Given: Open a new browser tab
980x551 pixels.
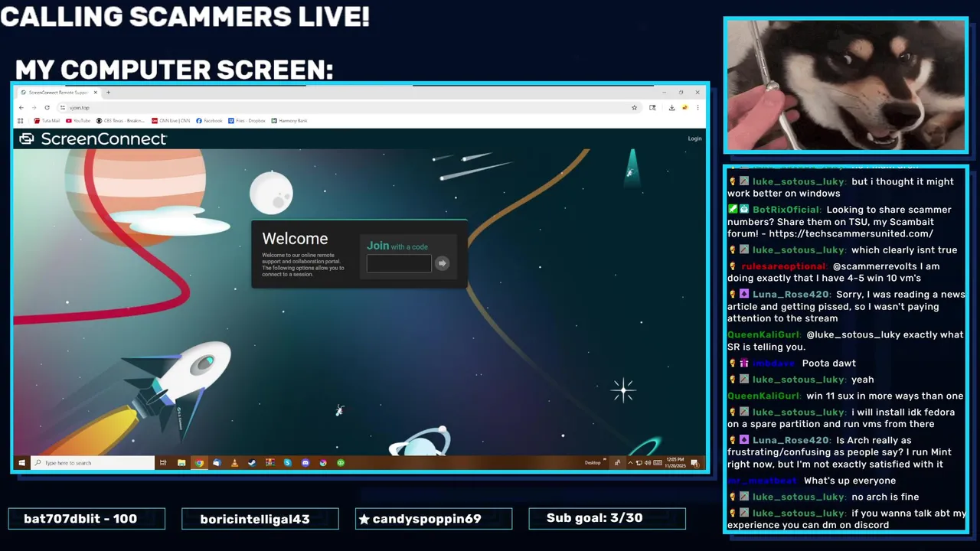Looking at the screenshot, I should 108,93.
